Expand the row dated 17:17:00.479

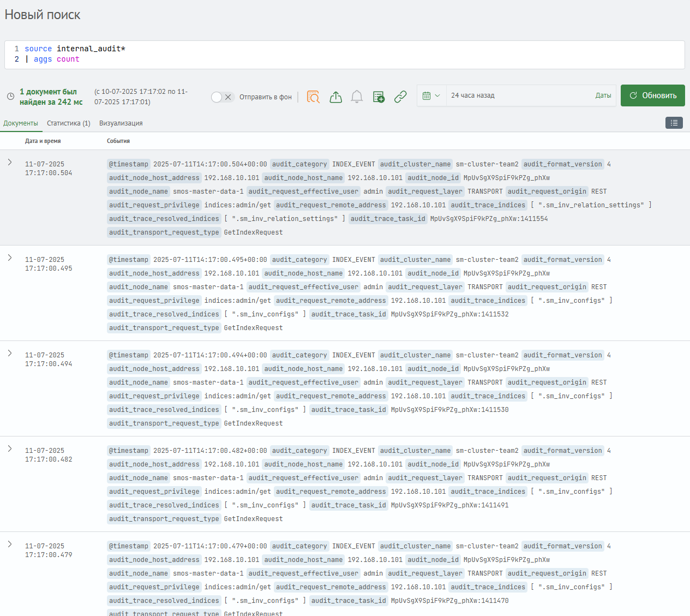10,544
